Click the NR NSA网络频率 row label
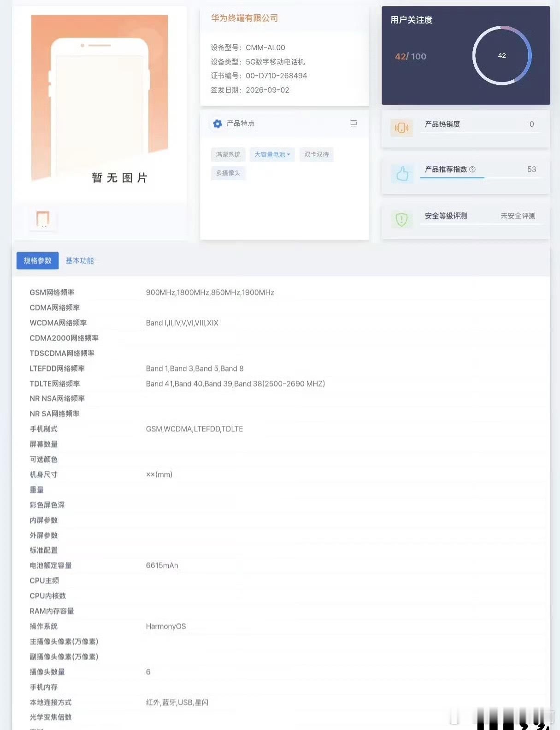 (x=57, y=398)
